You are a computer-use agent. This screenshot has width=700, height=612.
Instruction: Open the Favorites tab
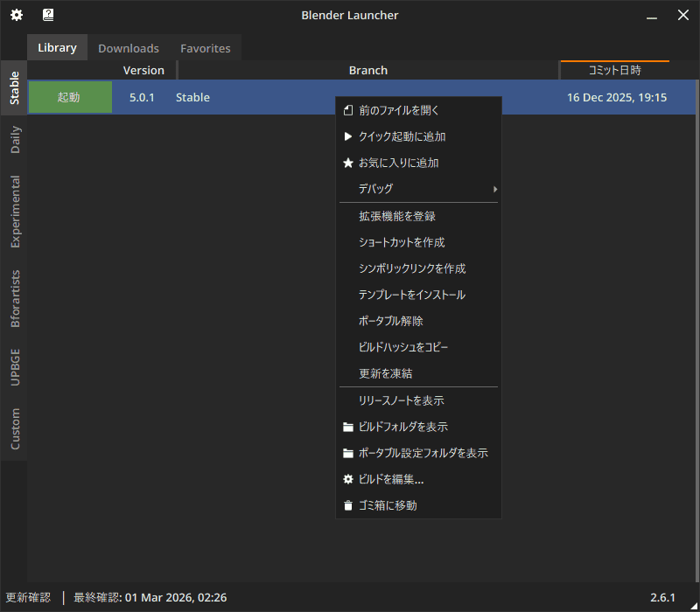[206, 48]
